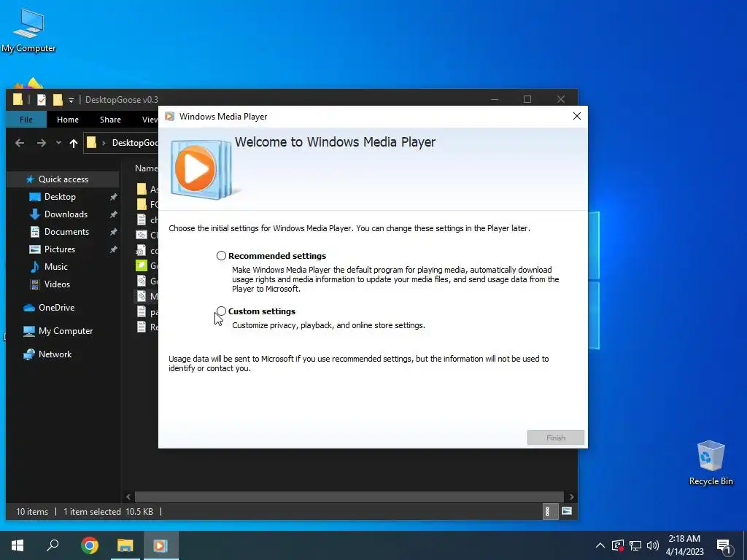
Task: Open the My Computer desktop icon
Action: coord(28,30)
